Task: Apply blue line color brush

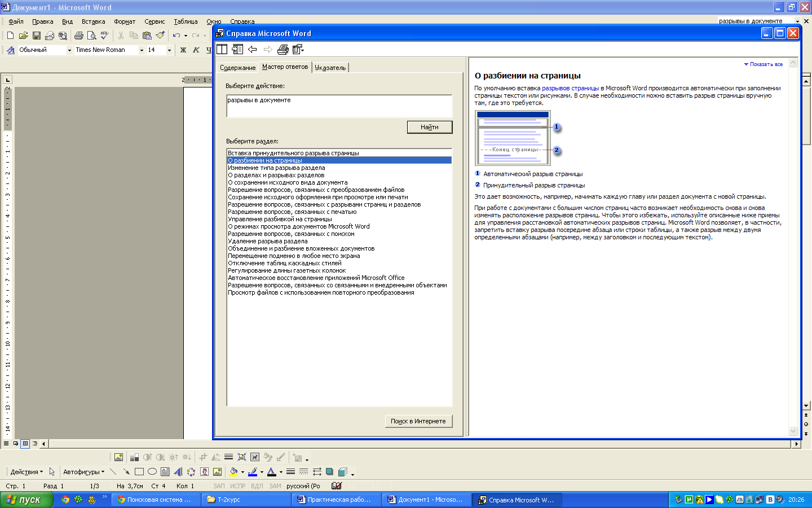Action: click(x=253, y=472)
